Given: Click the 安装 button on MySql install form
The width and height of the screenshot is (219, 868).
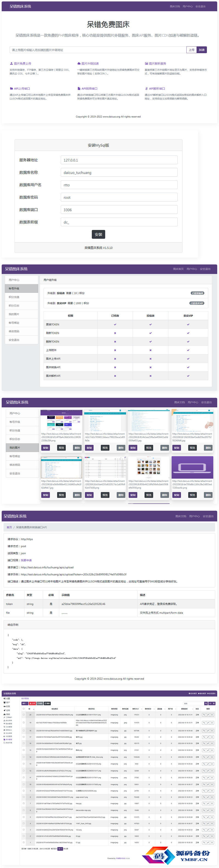Looking at the screenshot, I should pyautogui.click(x=98, y=234).
